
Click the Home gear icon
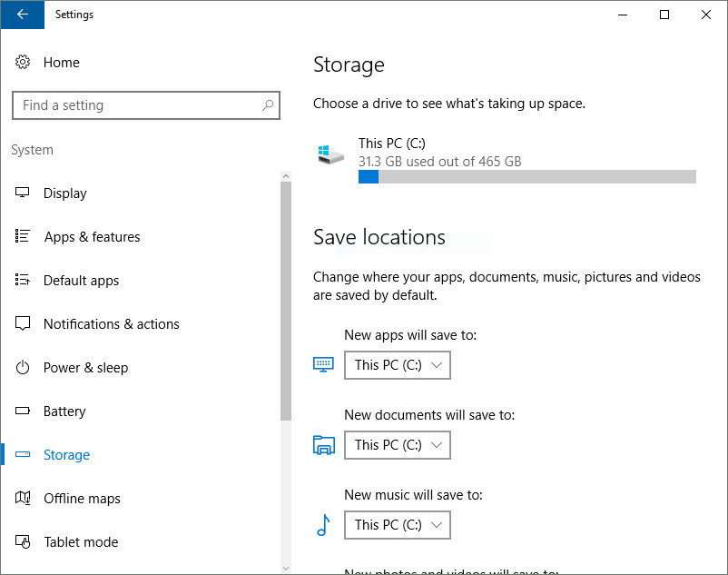pyautogui.click(x=23, y=62)
